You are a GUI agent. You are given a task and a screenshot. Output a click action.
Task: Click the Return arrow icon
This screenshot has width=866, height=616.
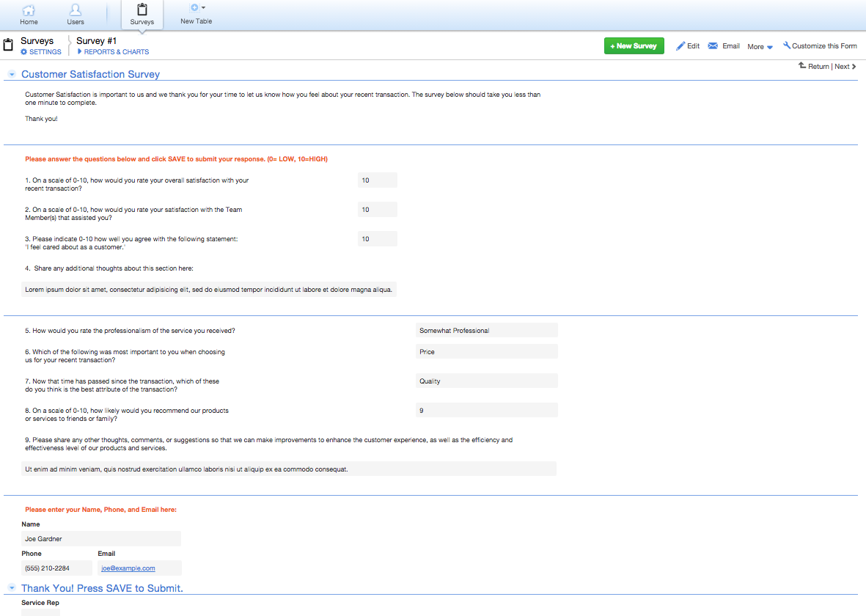click(802, 66)
